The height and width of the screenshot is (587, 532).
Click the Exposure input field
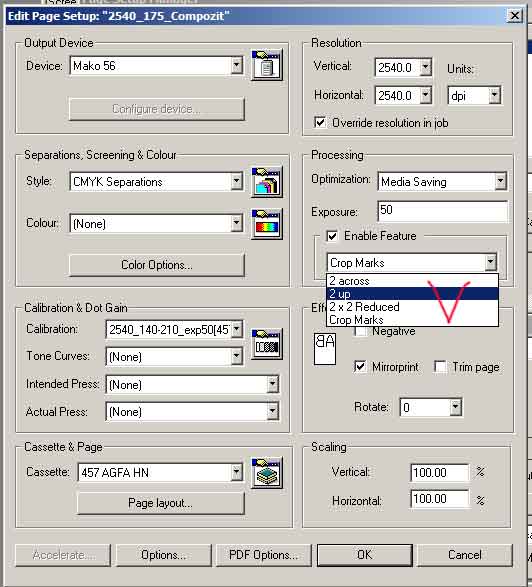click(x=443, y=211)
